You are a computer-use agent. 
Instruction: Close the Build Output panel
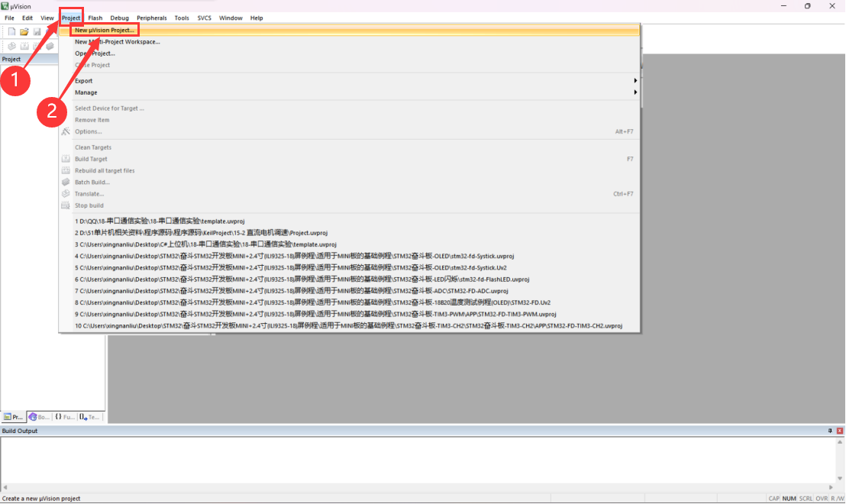(x=840, y=431)
